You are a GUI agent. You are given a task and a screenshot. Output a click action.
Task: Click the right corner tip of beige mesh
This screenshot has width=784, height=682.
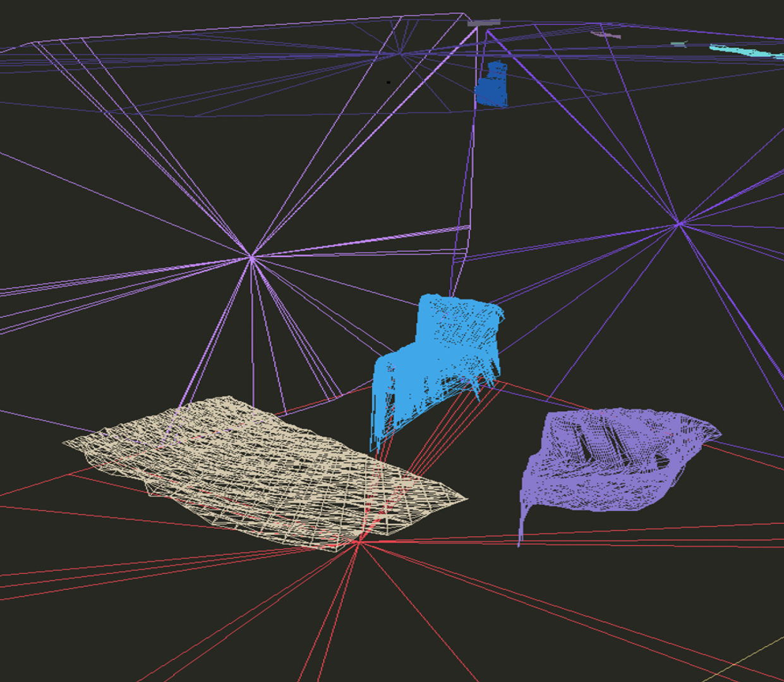[466, 498]
